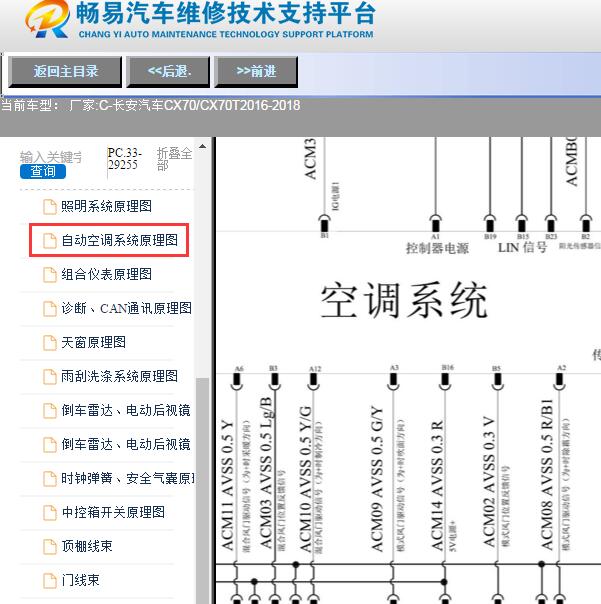Go forward with >>前进 button
601x604 pixels.
[256, 72]
